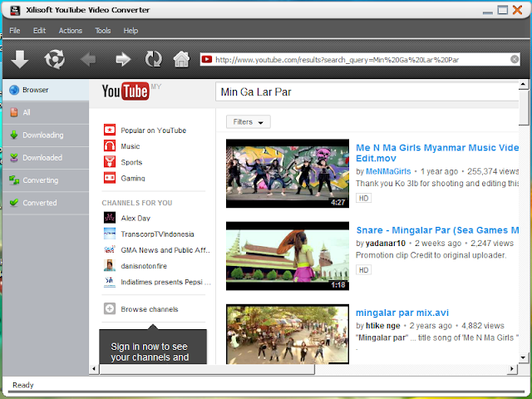Image resolution: width=532 pixels, height=399 pixels.
Task: Open the Alex Day channel
Action: (135, 218)
